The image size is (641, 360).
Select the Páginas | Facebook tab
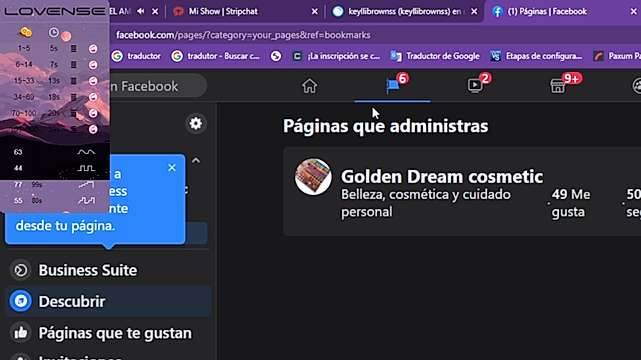click(547, 11)
